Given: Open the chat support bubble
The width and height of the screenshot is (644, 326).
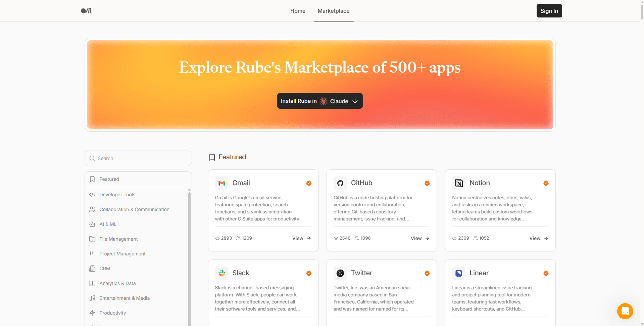Looking at the screenshot, I should tap(625, 311).
